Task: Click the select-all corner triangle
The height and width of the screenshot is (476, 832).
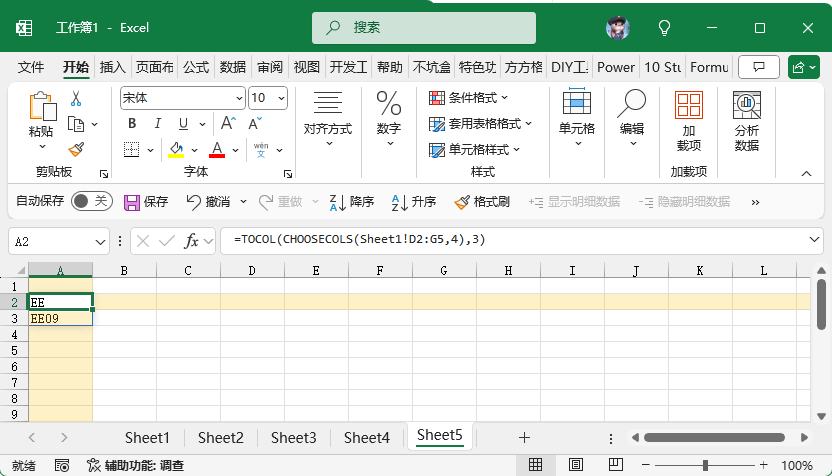Action: (21, 271)
